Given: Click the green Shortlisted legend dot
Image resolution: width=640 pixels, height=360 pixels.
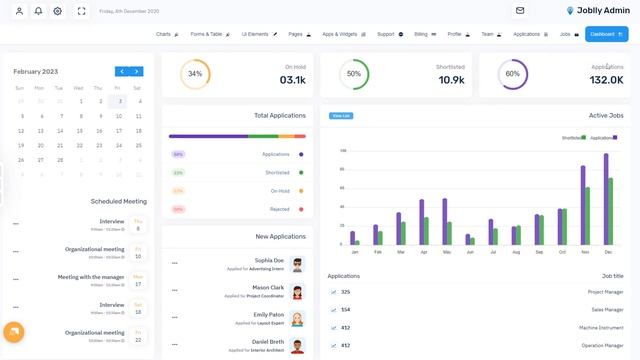Looking at the screenshot, I should pos(301,173).
